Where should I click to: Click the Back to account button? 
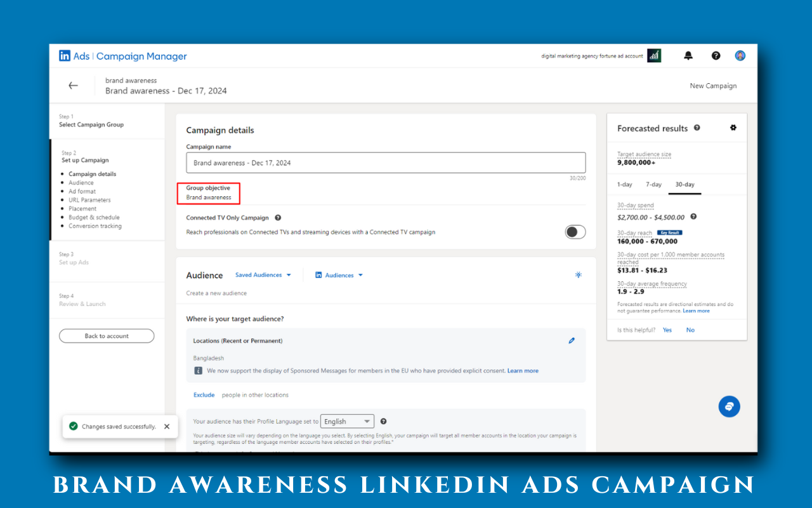pyautogui.click(x=107, y=336)
